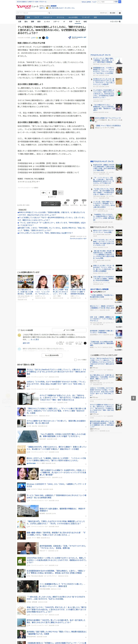The height and width of the screenshot is (644, 138).
Task: Click the 記事に関する報告 report icon link
Action: pos(23,205)
